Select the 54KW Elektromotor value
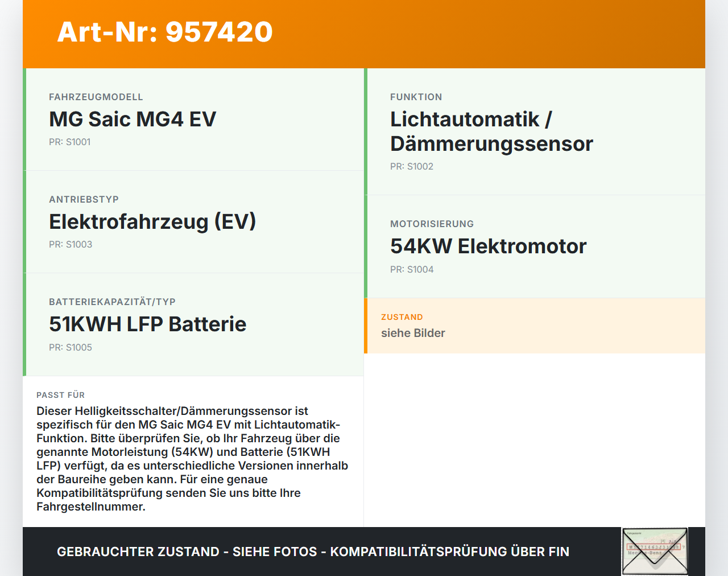The image size is (728, 576). coord(488,246)
